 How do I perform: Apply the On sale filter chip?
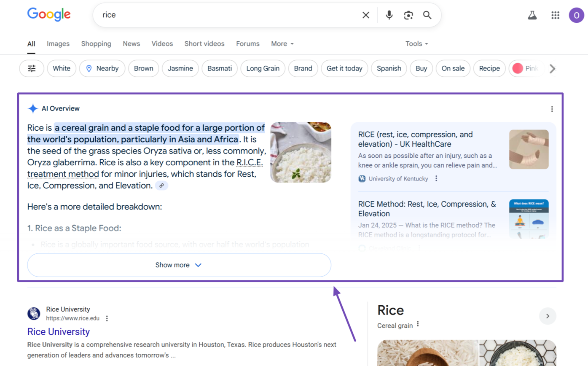[x=453, y=68]
